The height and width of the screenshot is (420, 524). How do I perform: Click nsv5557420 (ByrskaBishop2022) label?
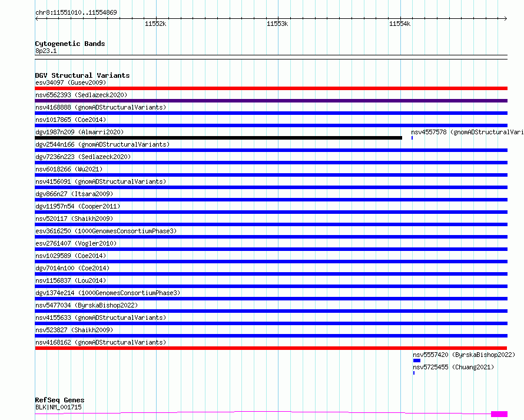click(x=464, y=355)
